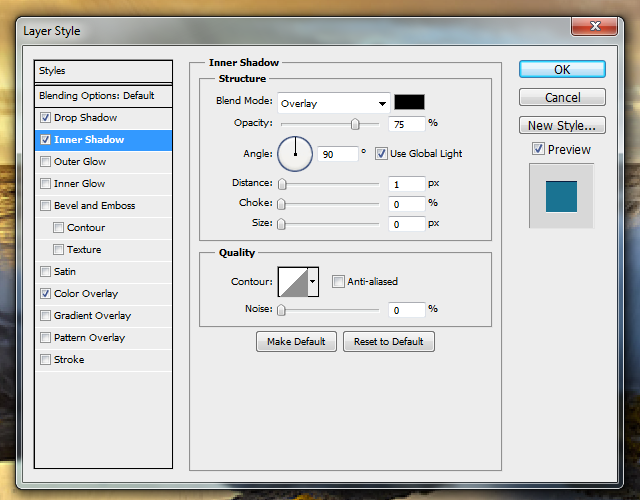Select the Color Overlay label

pyautogui.click(x=86, y=293)
